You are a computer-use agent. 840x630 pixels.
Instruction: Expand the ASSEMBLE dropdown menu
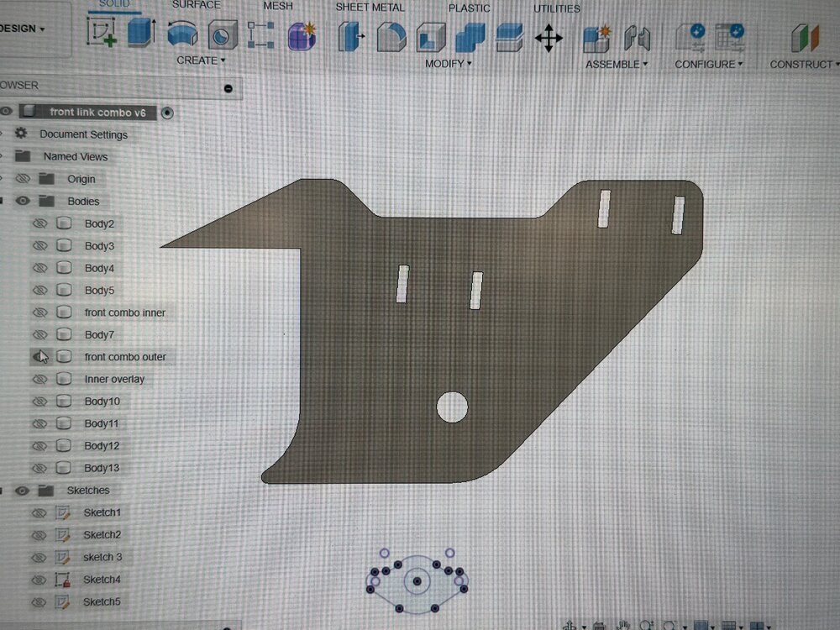[617, 65]
